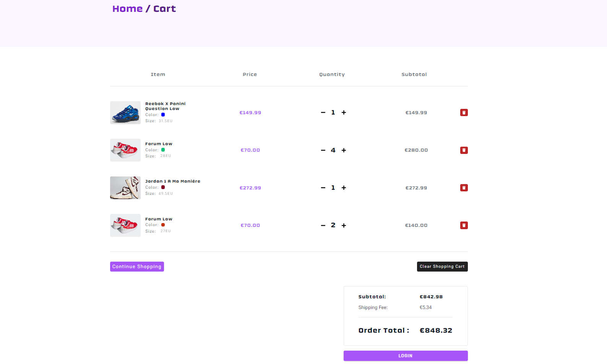The image size is (607, 364).
Task: Open the Forum Low 28EU shoe thumbnail
Action: [x=125, y=150]
